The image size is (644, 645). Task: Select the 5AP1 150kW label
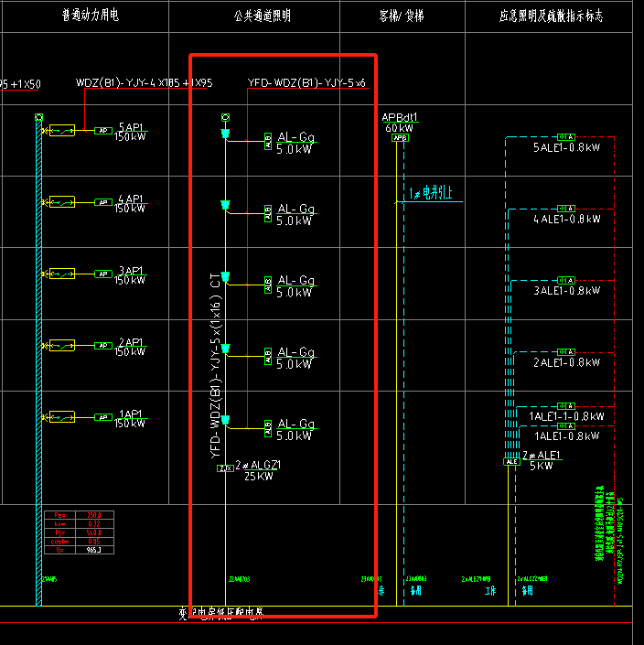[x=131, y=132]
